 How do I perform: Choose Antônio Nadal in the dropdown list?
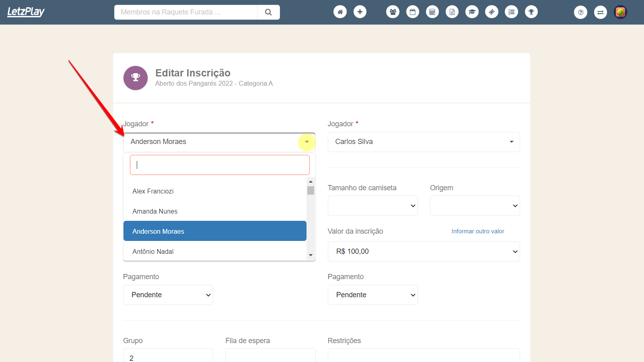coord(153,251)
